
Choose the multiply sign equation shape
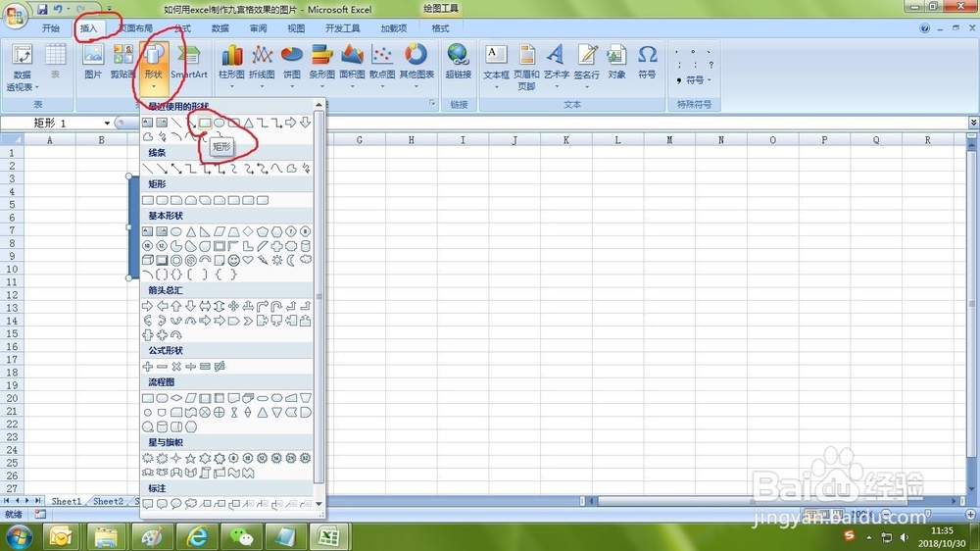click(176, 367)
